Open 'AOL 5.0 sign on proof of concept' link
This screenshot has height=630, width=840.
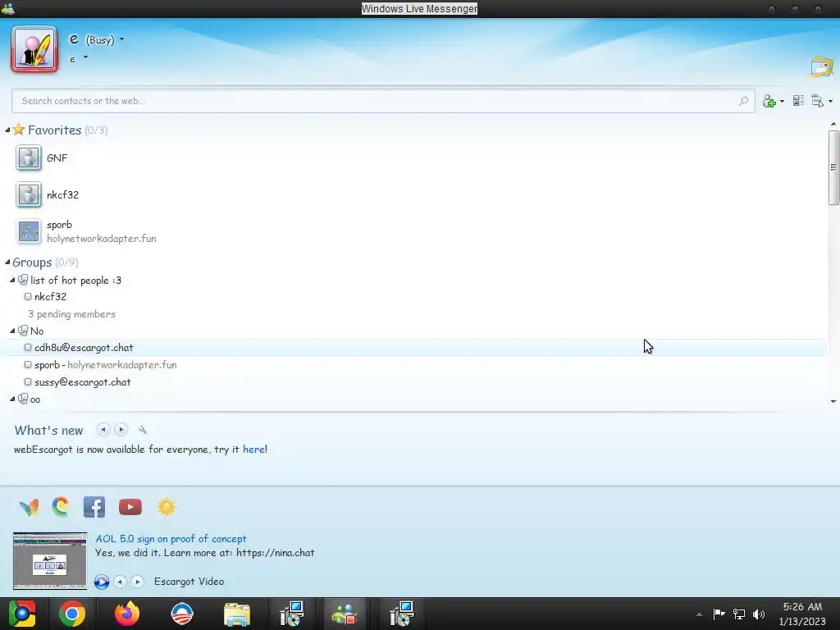tap(171, 538)
